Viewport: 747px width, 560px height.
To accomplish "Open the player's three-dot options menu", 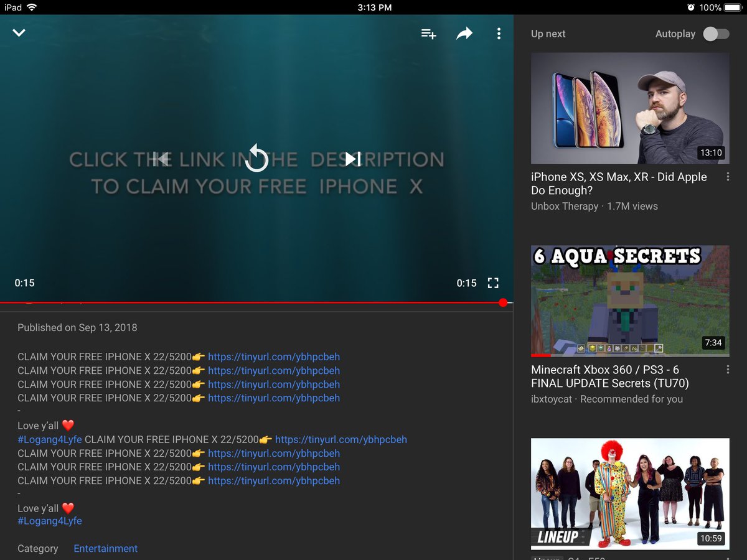I will coord(499,34).
